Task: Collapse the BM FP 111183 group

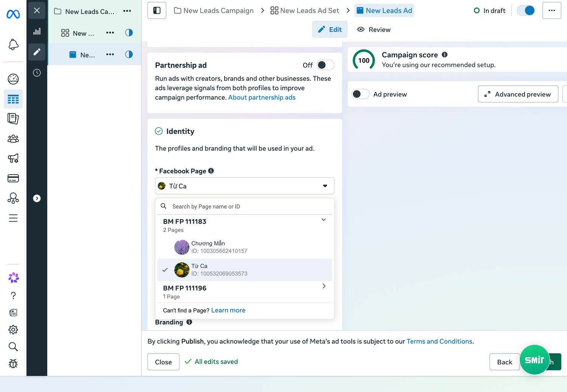Action: point(324,220)
